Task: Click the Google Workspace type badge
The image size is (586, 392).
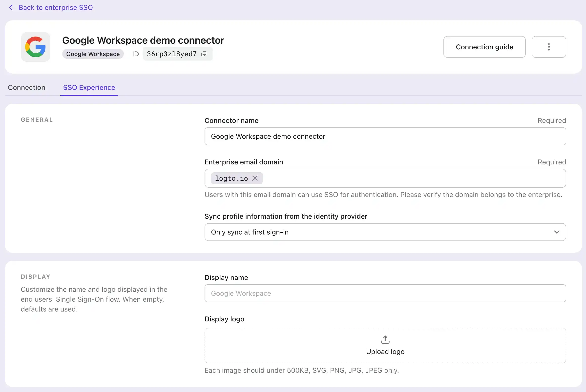Action: 93,54
